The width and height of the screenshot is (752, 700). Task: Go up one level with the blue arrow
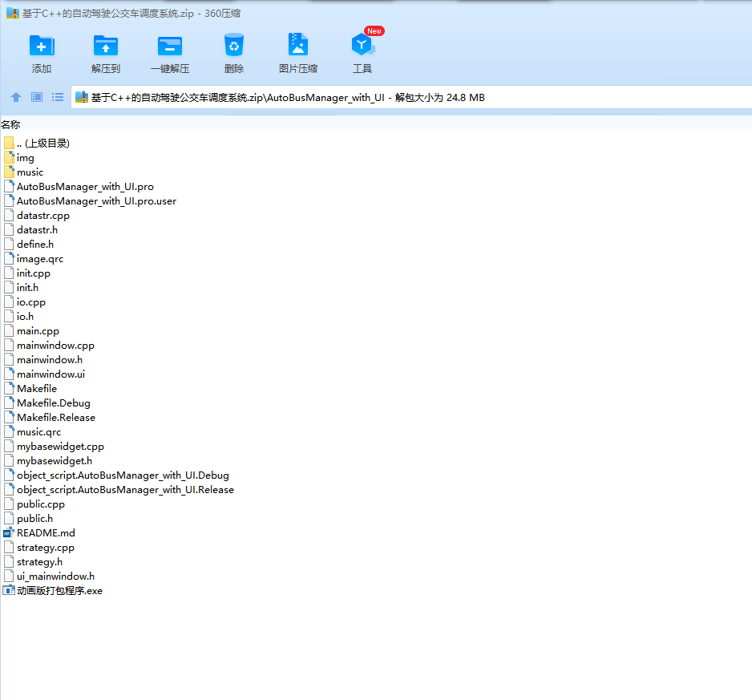click(x=16, y=97)
